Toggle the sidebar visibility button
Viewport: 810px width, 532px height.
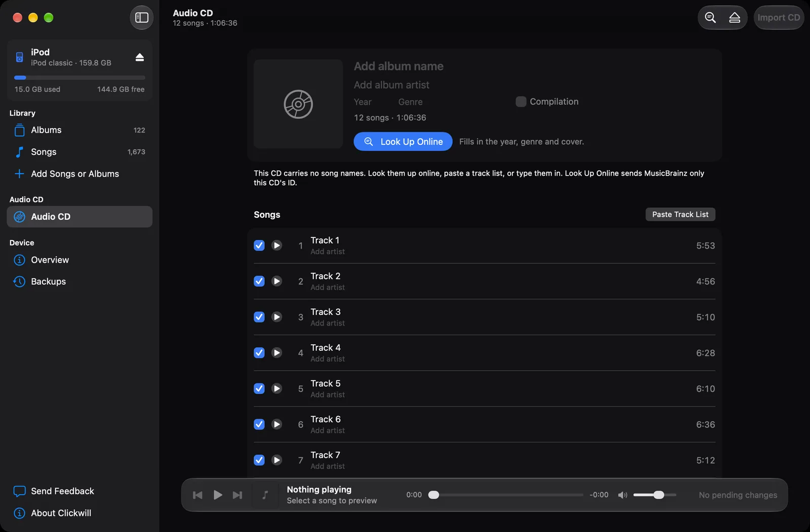click(x=142, y=18)
